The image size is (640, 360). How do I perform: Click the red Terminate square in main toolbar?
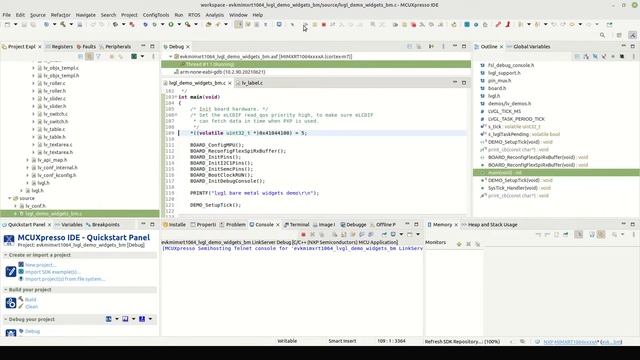coord(324,24)
